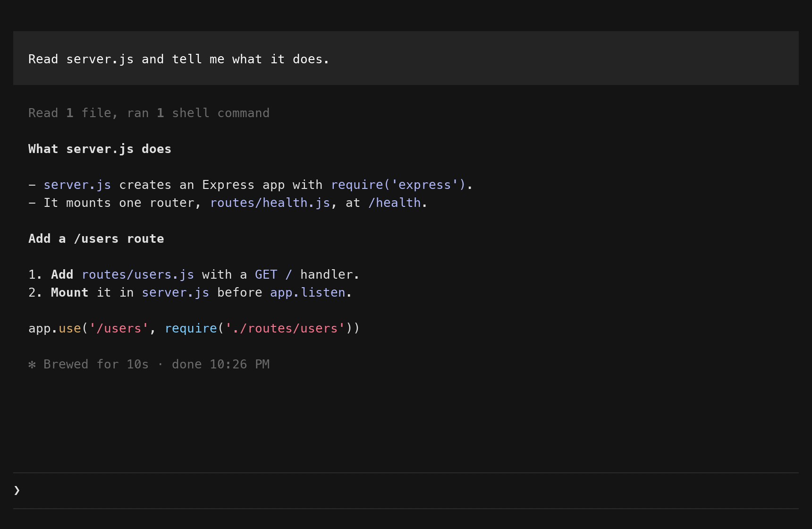812x529 pixels.
Task: Click the app.use('/users', ...) code line
Action: tap(194, 328)
